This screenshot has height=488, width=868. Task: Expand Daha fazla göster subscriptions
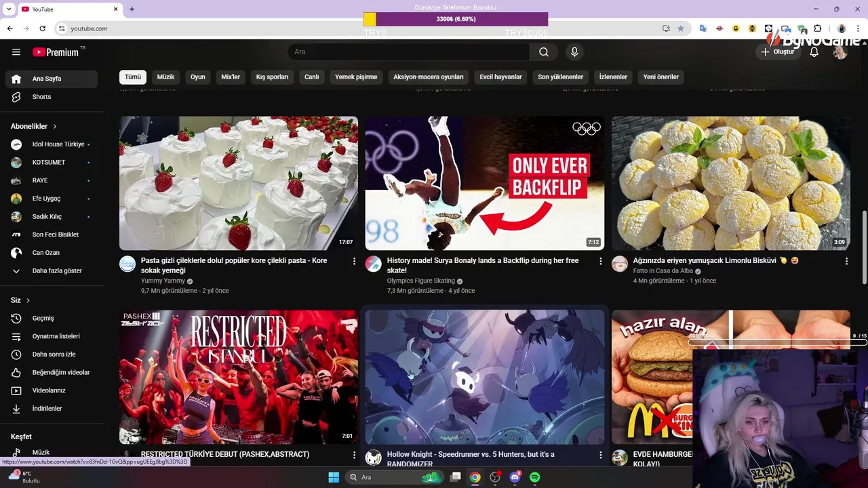click(x=52, y=270)
